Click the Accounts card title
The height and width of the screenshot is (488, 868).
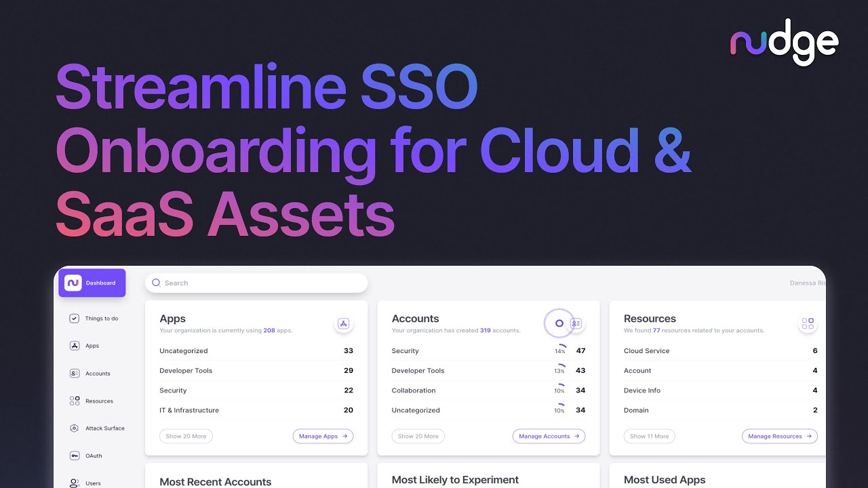point(415,319)
